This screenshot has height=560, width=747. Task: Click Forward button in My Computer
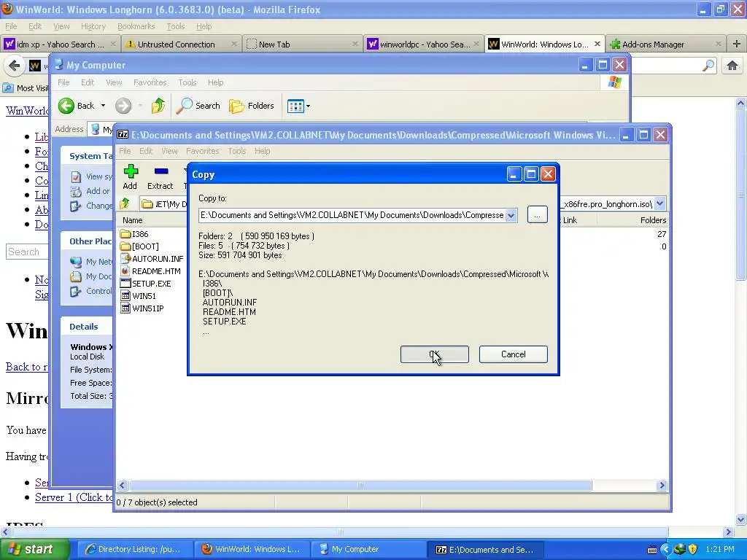click(x=123, y=106)
